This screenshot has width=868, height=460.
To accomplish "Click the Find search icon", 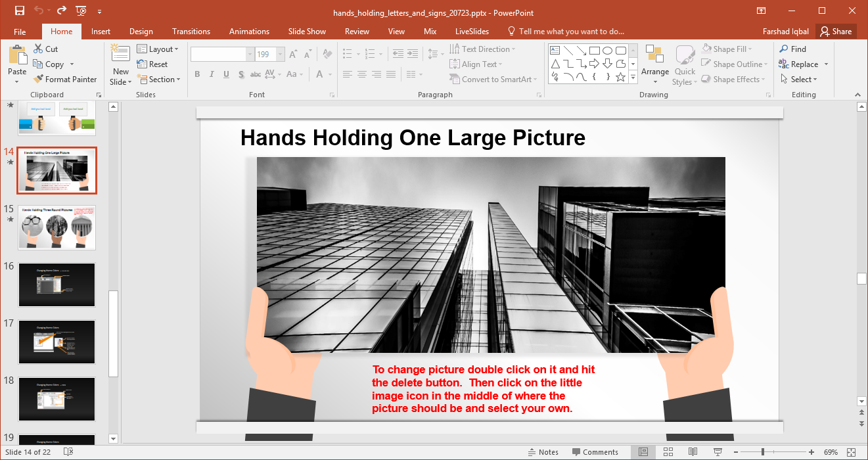I will tap(792, 49).
